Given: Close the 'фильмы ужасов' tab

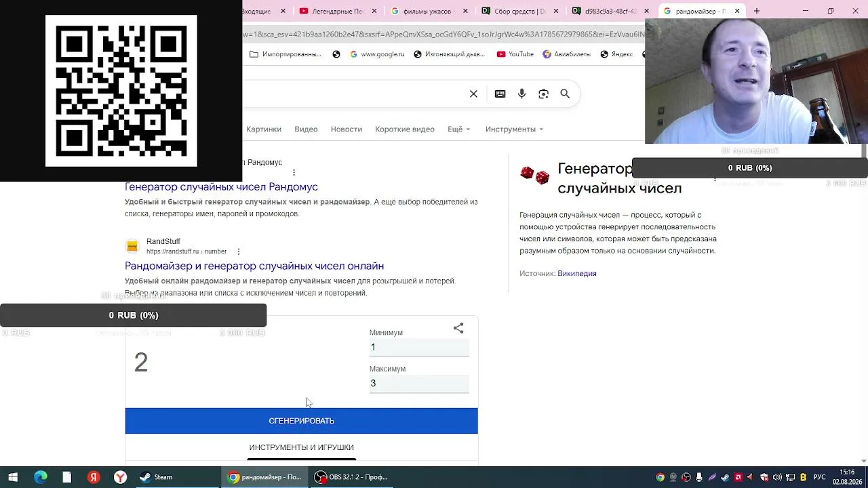Looking at the screenshot, I should tap(465, 11).
